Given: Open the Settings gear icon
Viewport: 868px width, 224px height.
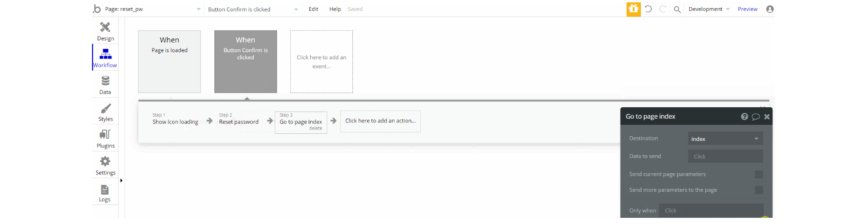Looking at the screenshot, I should coord(105,161).
